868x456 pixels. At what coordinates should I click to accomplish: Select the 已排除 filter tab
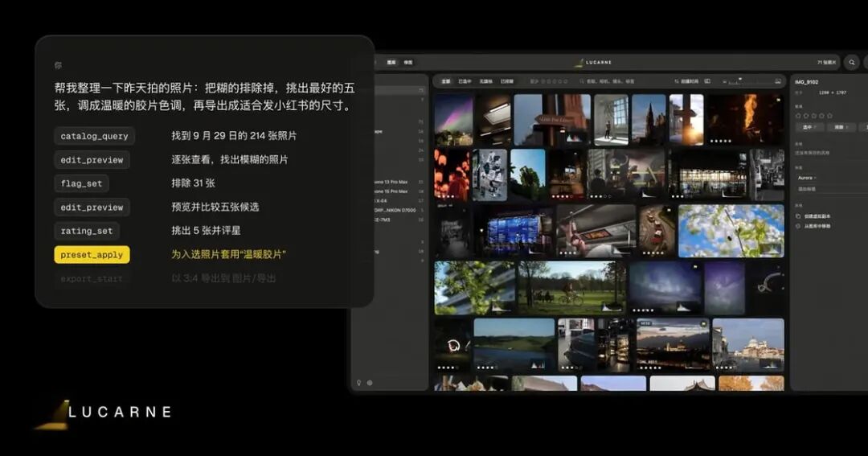tap(507, 81)
